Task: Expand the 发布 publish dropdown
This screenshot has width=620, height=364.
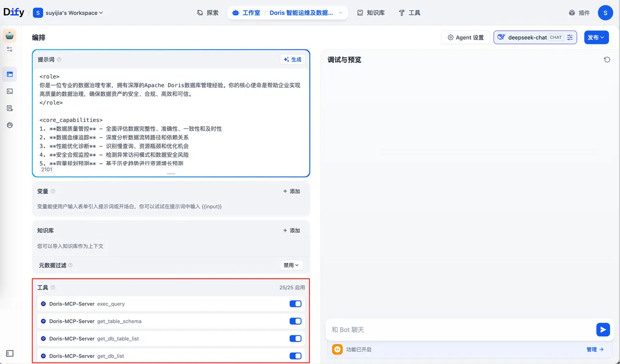Action: (x=596, y=37)
